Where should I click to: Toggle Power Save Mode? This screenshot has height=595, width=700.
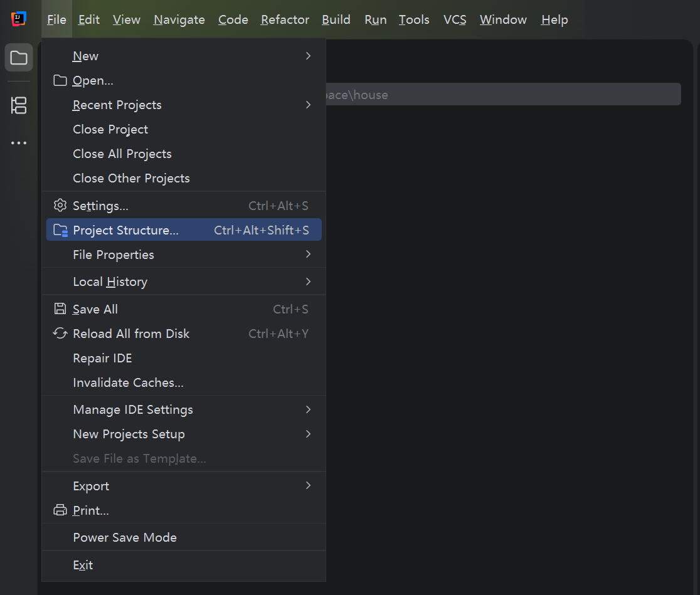point(184,537)
